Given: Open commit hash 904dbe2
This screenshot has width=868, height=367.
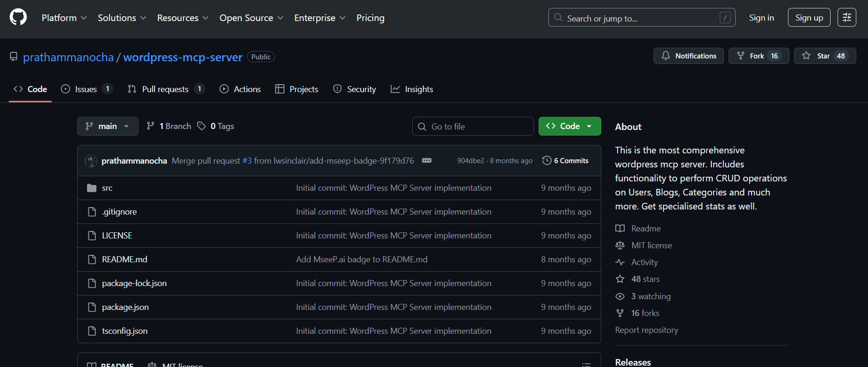Looking at the screenshot, I should pyautogui.click(x=471, y=161).
